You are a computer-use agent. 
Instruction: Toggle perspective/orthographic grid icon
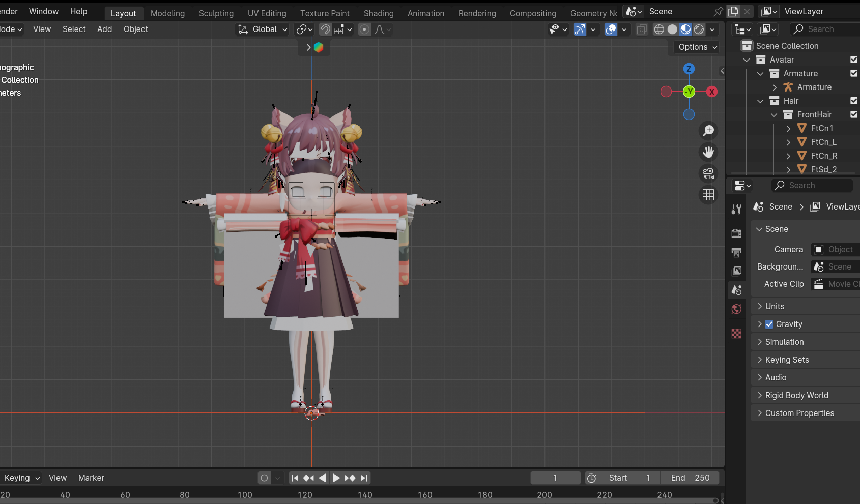tap(708, 195)
